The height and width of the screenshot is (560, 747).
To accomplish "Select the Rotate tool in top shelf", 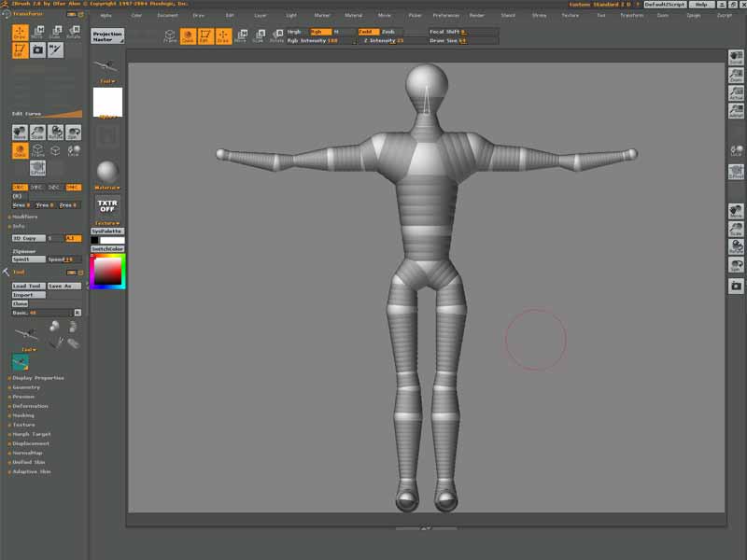I will tap(276, 36).
